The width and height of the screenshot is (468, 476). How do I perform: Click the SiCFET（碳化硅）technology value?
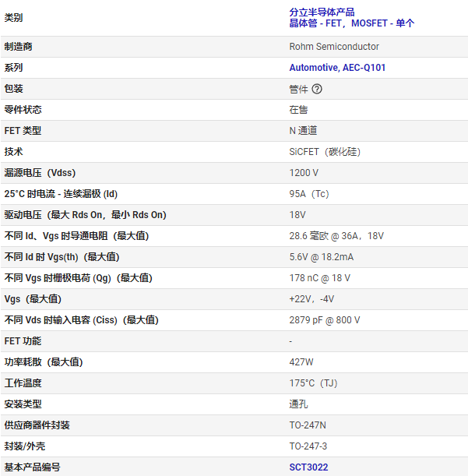[x=325, y=152]
